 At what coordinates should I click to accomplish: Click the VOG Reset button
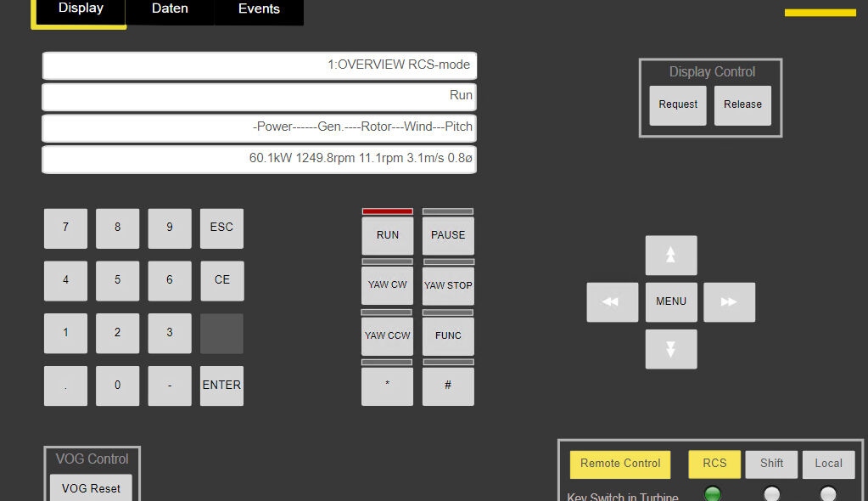[x=92, y=488]
